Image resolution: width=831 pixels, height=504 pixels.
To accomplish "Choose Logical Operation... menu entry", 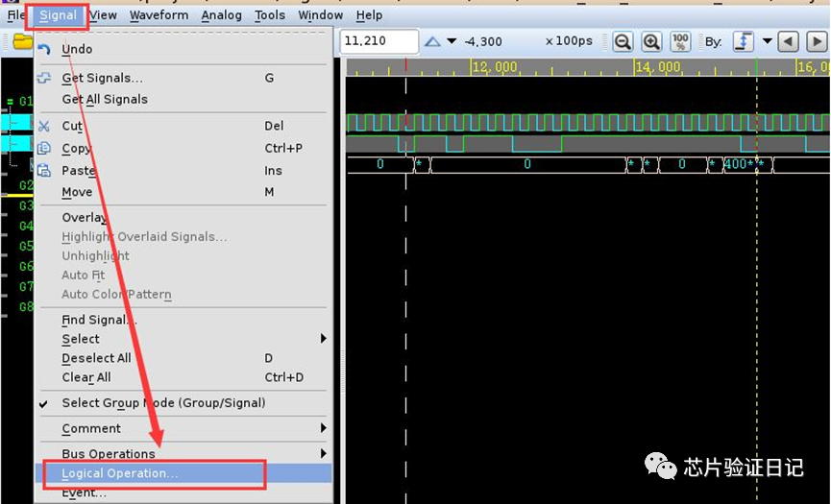I will coord(183,473).
